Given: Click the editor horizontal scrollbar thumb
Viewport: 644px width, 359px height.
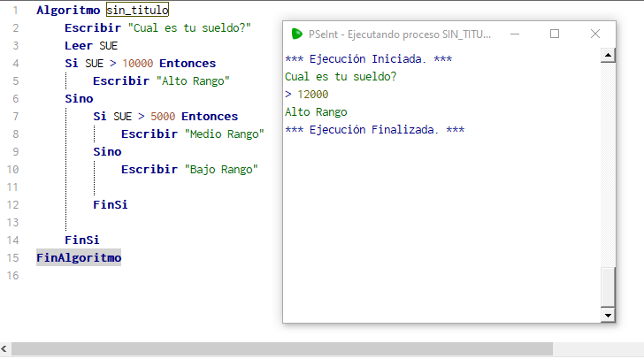Looking at the screenshot, I should coord(282,348).
